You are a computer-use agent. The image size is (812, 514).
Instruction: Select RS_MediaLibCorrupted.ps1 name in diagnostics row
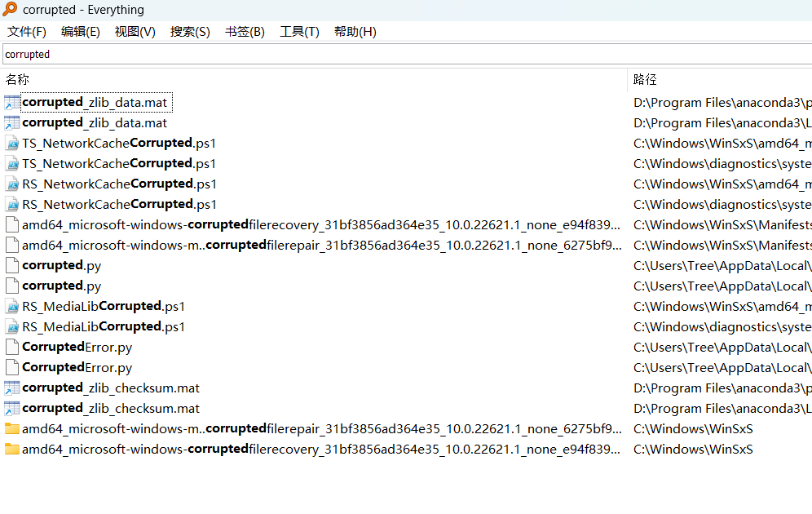pyautogui.click(x=104, y=327)
